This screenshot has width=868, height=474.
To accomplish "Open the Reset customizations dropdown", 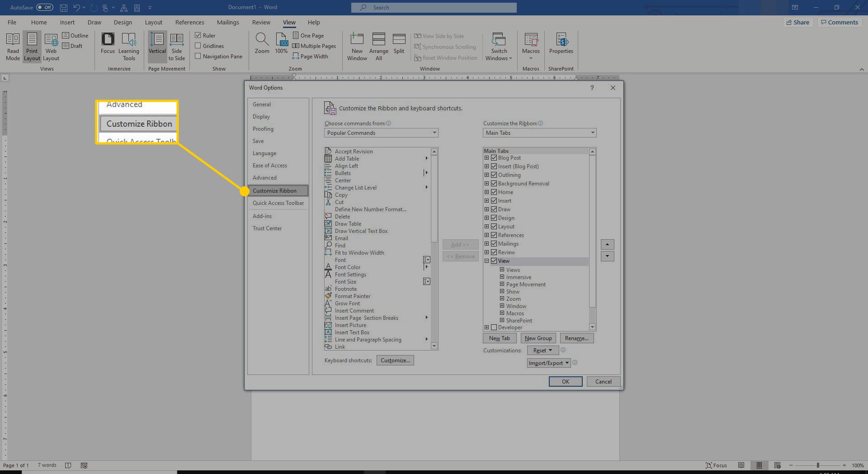I will tap(543, 351).
